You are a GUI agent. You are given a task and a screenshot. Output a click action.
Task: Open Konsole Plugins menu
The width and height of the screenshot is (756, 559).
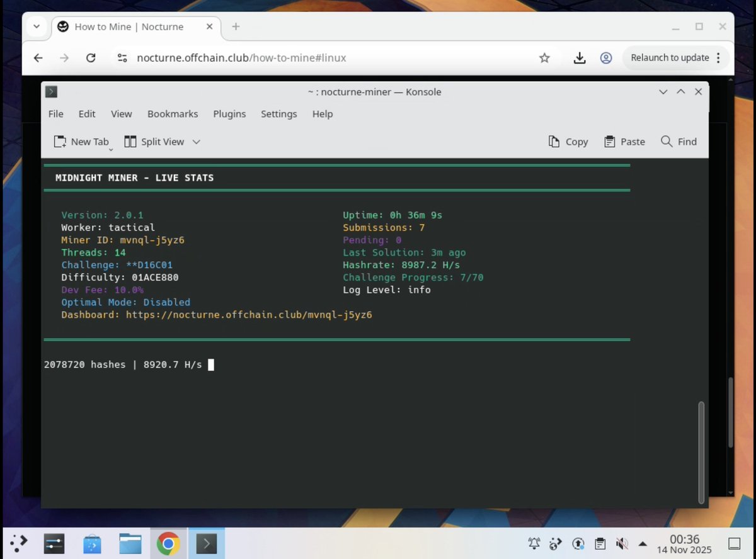click(229, 114)
